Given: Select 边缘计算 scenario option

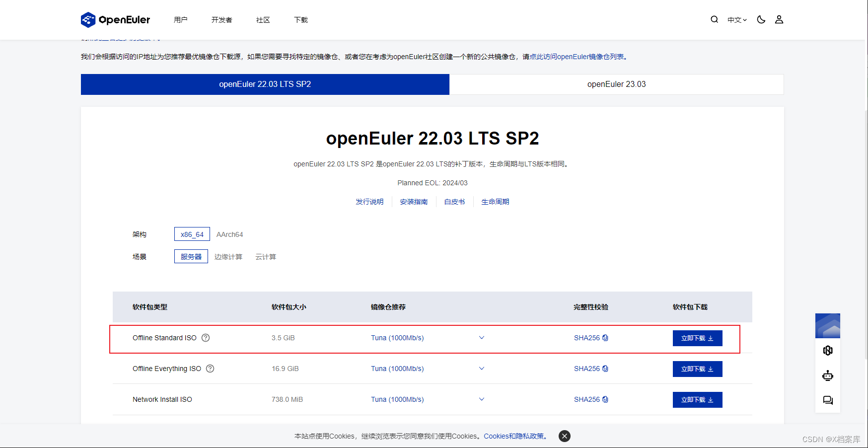Looking at the screenshot, I should tap(228, 257).
